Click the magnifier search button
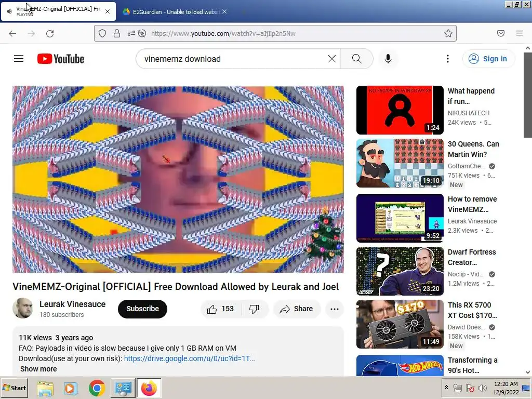This screenshot has height=399, width=532. [x=356, y=59]
